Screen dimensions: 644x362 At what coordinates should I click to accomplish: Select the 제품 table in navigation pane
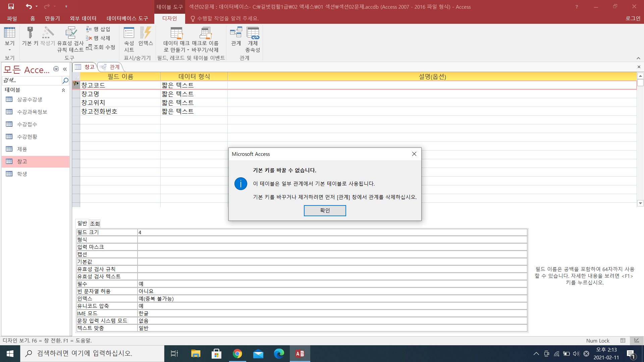coord(22,149)
